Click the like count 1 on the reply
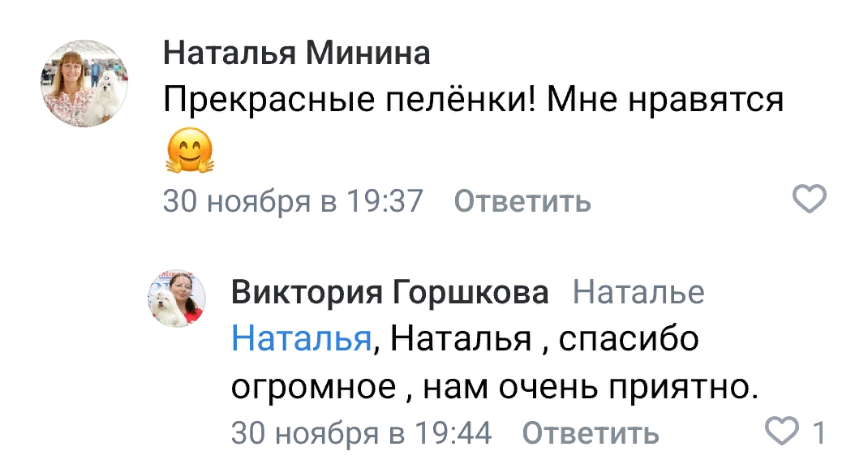The image size is (868, 464). pyautogui.click(x=819, y=432)
